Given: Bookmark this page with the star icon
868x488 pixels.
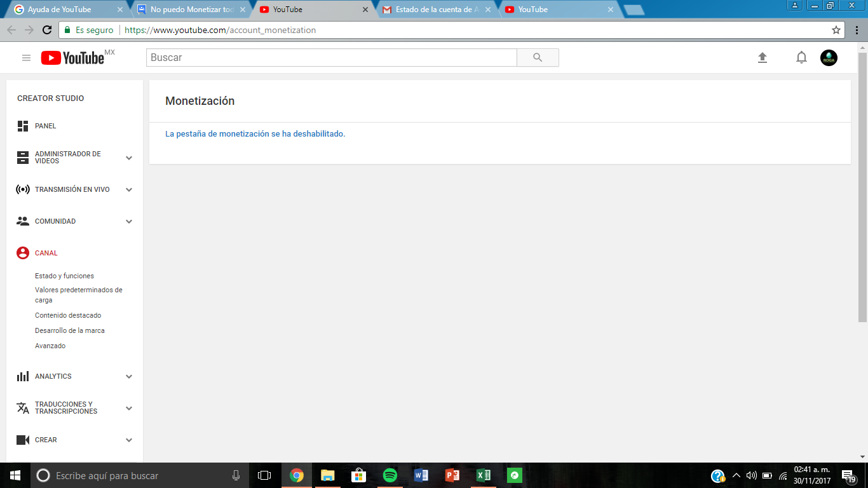Looking at the screenshot, I should [x=836, y=30].
